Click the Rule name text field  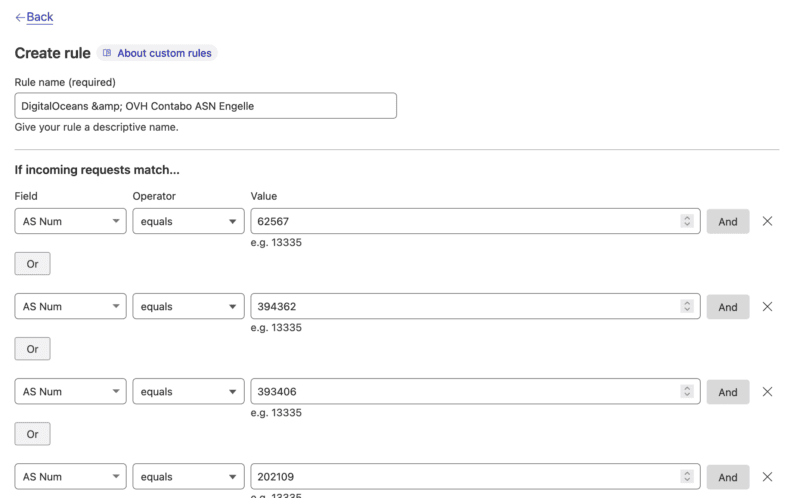pos(205,106)
